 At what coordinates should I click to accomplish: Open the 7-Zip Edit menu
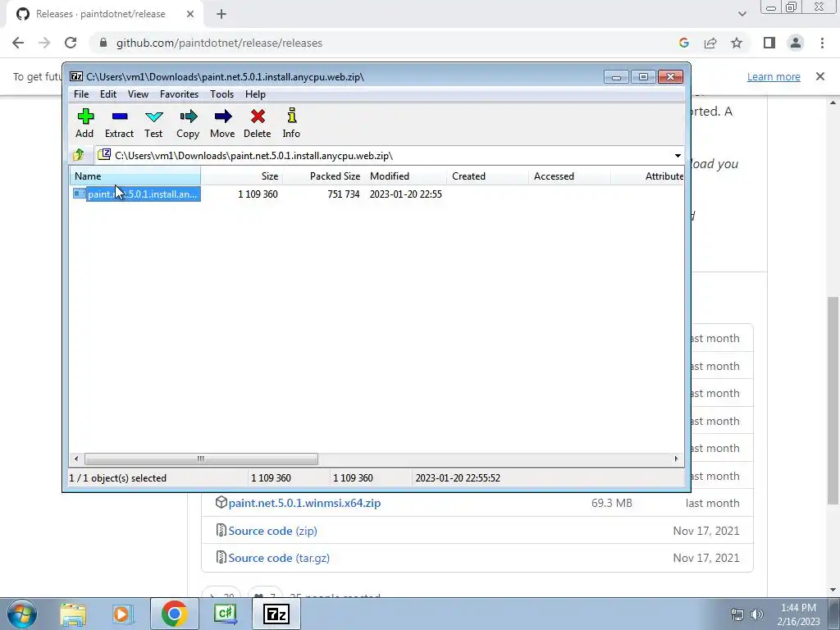coord(108,94)
